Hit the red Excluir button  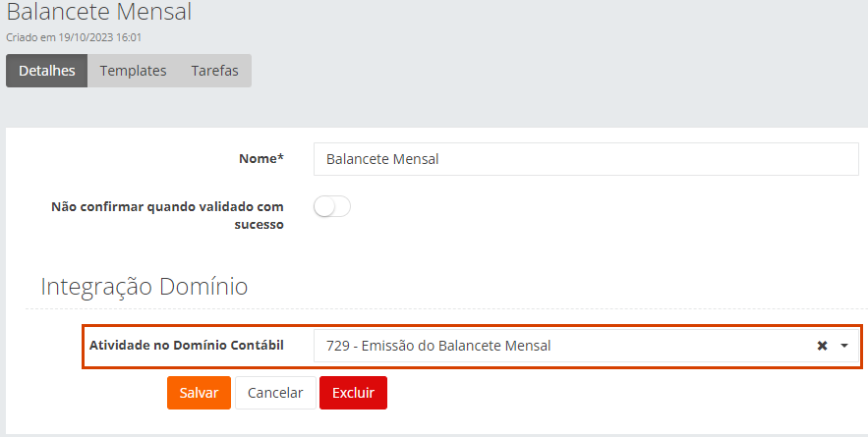pyautogui.click(x=353, y=392)
